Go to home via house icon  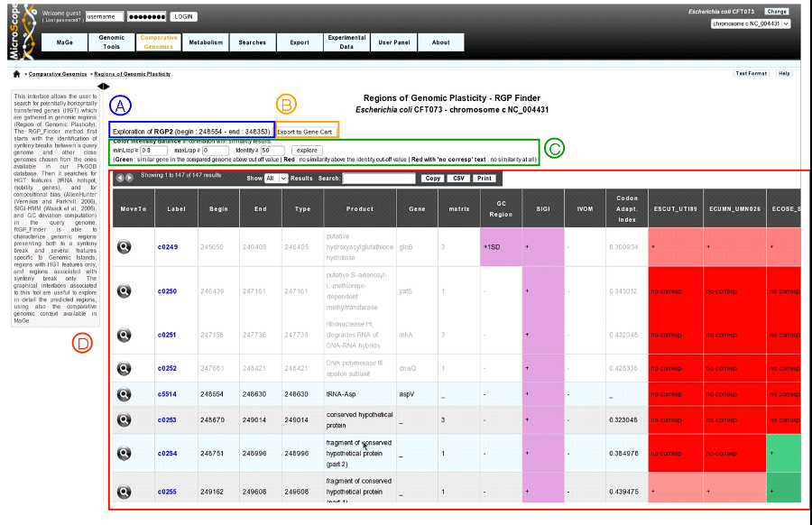pyautogui.click(x=16, y=74)
